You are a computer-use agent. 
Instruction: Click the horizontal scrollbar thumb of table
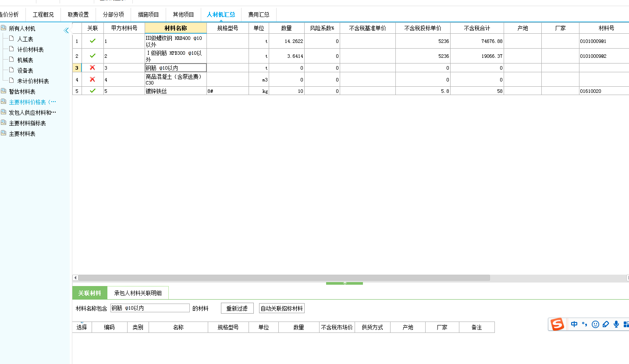[x=284, y=278]
